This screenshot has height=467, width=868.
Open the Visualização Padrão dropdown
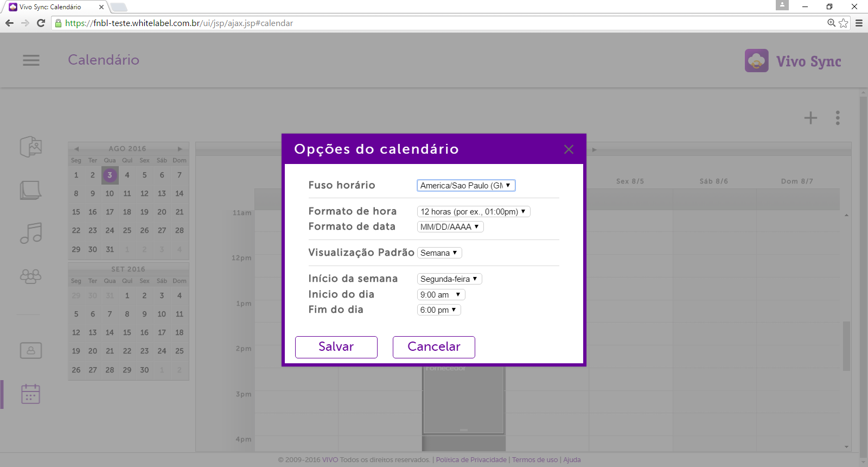[x=439, y=253]
